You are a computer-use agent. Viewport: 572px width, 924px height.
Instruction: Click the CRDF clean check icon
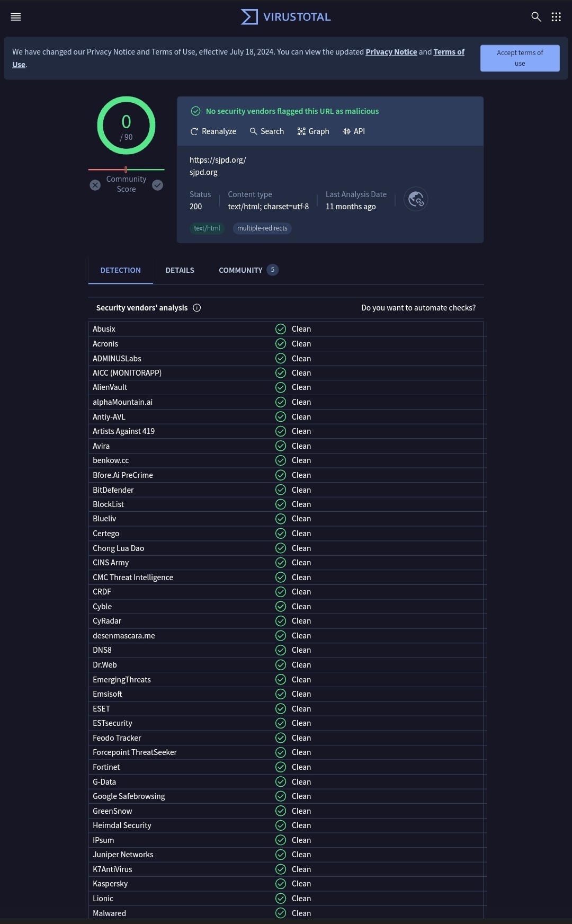[281, 592]
